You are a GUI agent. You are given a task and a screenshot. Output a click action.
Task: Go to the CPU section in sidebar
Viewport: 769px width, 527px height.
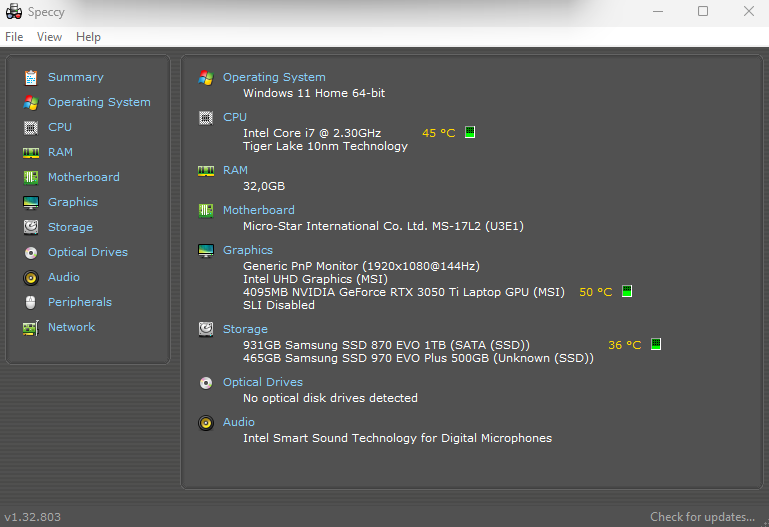click(x=60, y=127)
